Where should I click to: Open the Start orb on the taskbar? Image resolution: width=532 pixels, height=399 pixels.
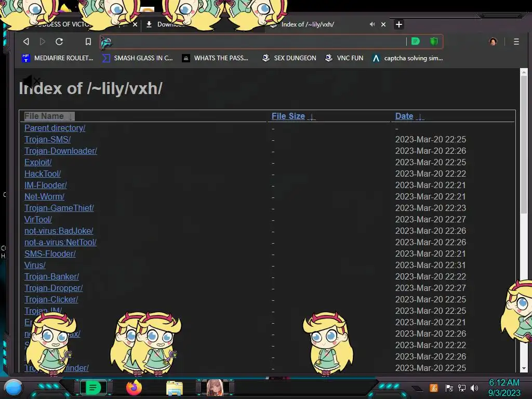[14, 388]
